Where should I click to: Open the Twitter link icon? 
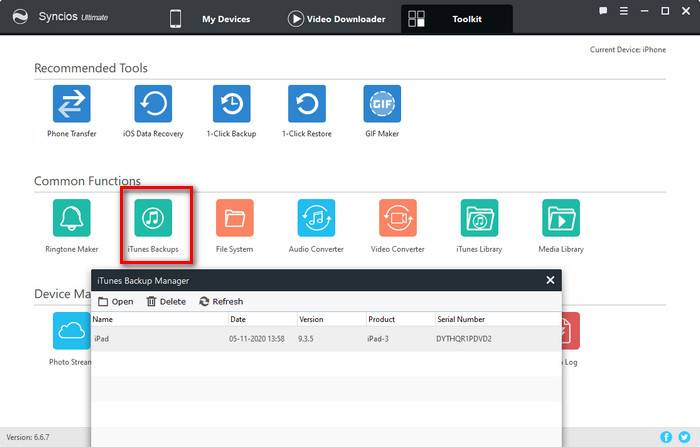coord(684,437)
